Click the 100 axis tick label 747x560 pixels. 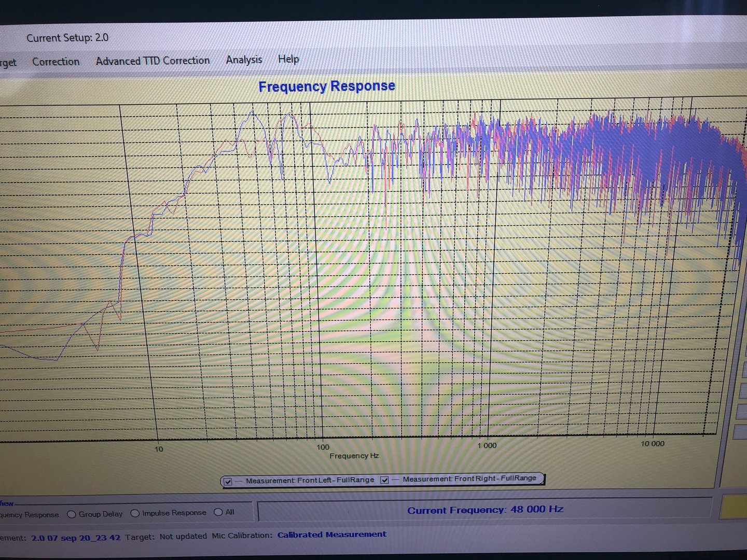coord(323,447)
